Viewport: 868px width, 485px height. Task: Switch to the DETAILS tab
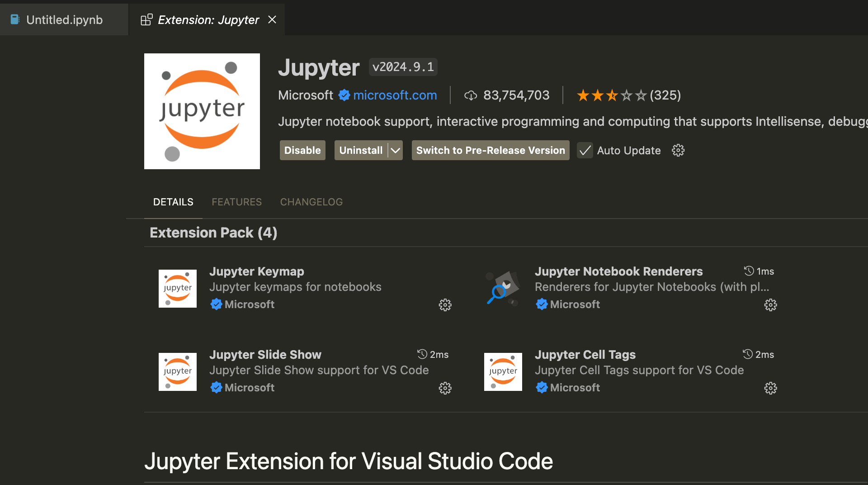pos(173,202)
